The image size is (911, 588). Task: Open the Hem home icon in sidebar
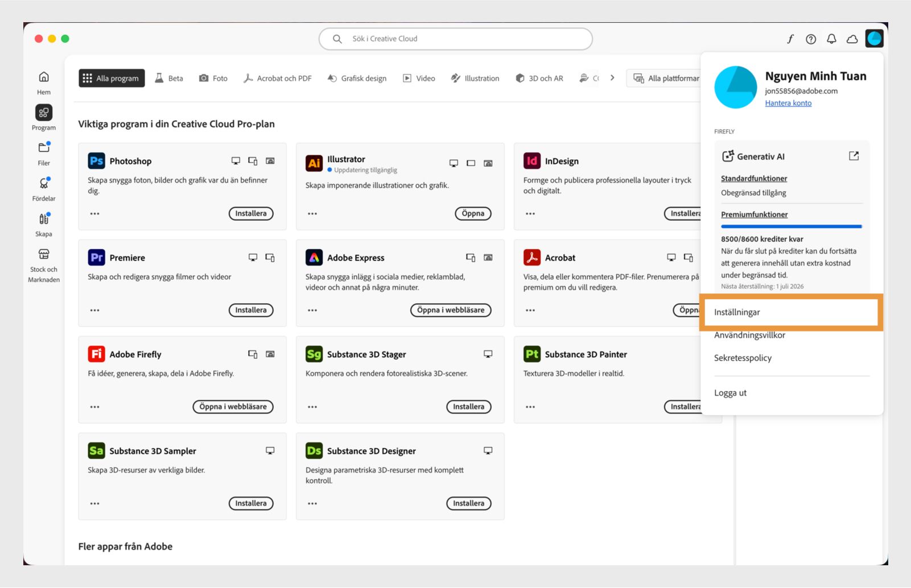44,77
